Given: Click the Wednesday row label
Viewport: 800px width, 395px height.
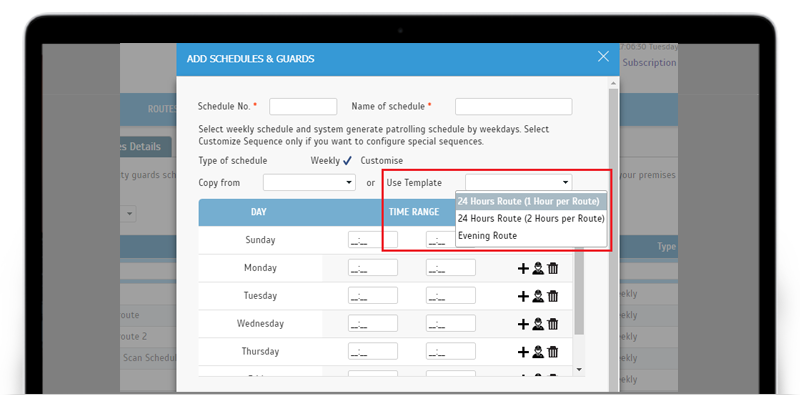Looking at the screenshot, I should [x=260, y=324].
